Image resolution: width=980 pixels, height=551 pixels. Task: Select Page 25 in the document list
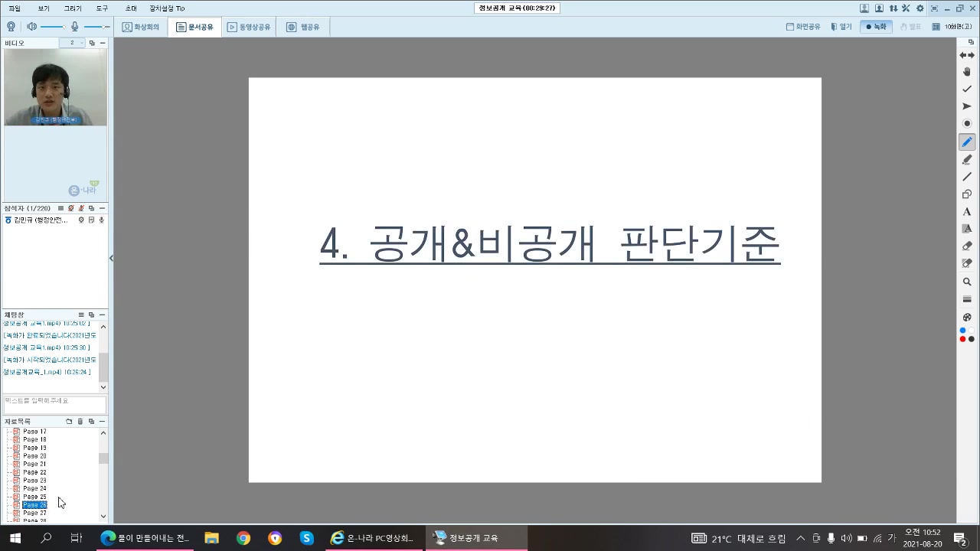point(34,497)
